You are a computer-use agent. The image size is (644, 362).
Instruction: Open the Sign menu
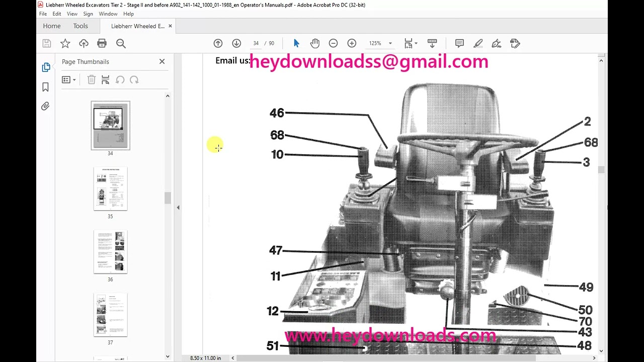[x=88, y=14]
